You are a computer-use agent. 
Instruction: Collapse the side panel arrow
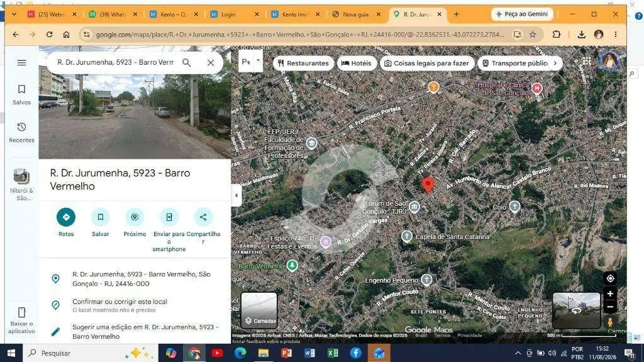[x=236, y=195]
